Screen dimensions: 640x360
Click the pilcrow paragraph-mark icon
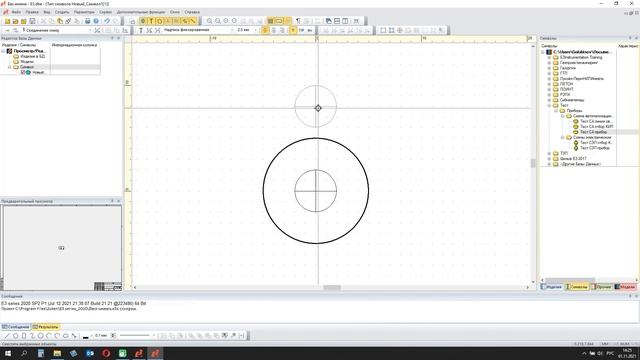click(x=298, y=21)
